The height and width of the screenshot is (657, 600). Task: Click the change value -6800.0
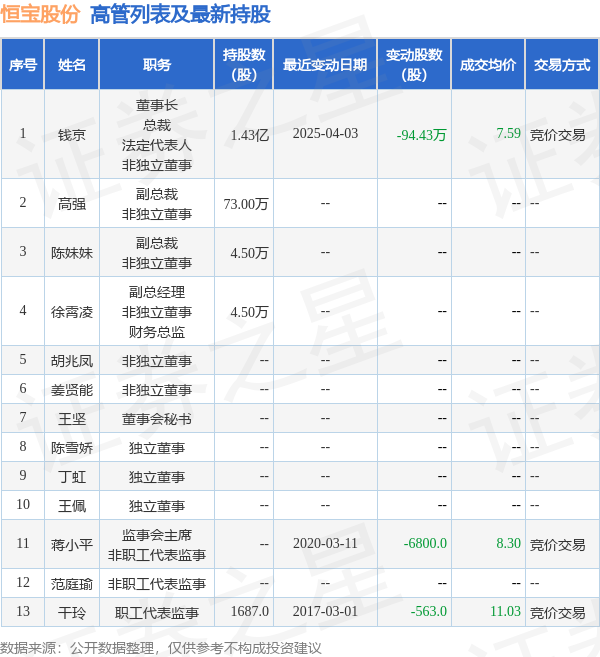click(x=425, y=543)
